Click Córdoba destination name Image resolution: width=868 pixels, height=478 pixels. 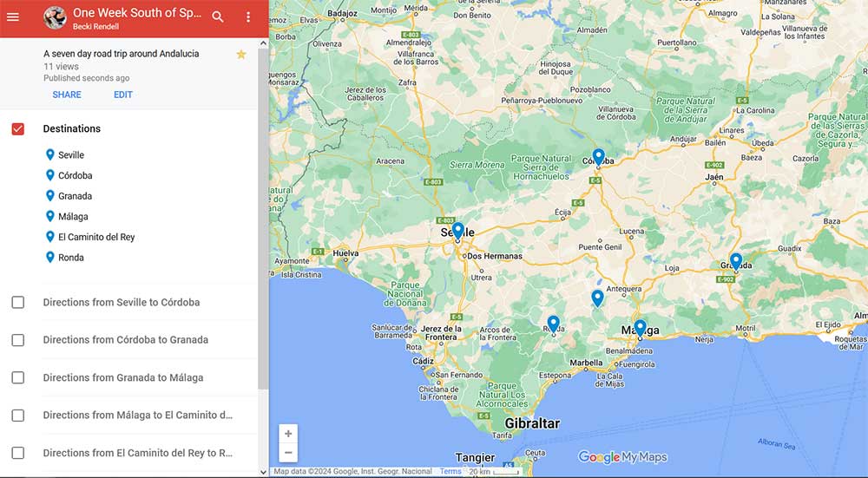(x=76, y=175)
